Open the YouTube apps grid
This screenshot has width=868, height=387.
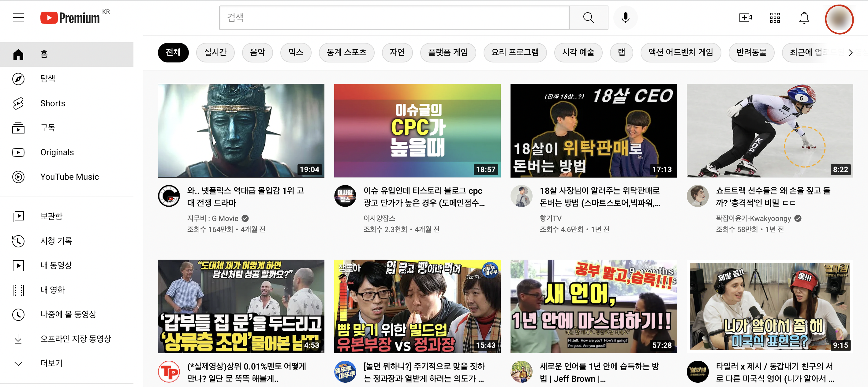point(775,17)
